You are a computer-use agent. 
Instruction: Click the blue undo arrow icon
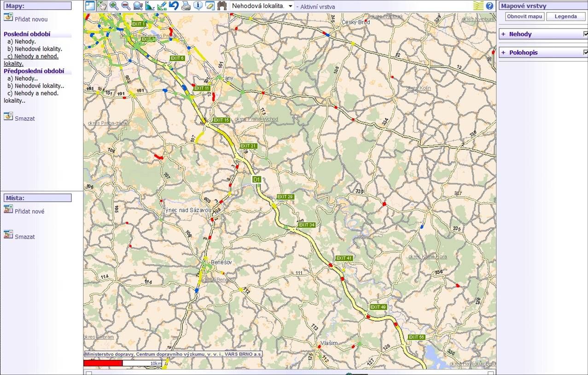pyautogui.click(x=174, y=6)
